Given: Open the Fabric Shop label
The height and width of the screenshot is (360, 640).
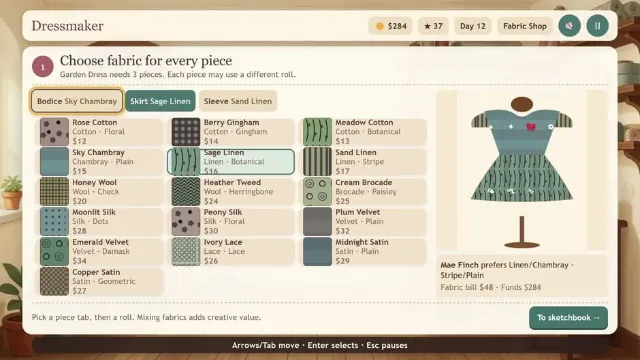Looking at the screenshot, I should coord(525,26).
